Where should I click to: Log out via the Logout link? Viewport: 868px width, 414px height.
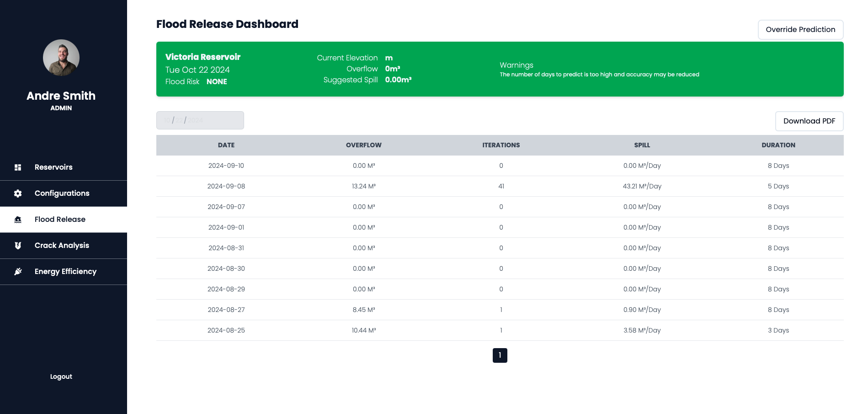point(61,376)
